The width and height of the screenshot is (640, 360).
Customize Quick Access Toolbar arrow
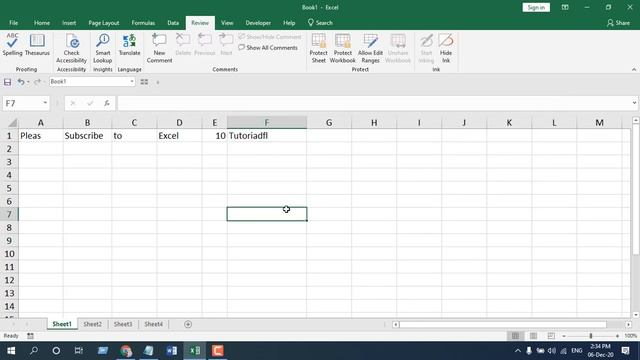click(x=158, y=82)
